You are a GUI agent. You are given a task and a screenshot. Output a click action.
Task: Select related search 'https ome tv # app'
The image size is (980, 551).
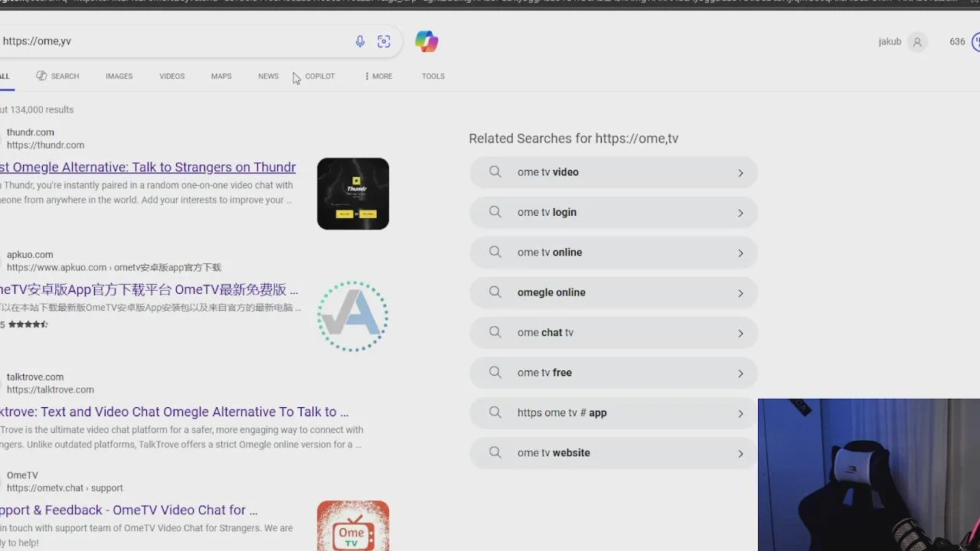point(613,413)
